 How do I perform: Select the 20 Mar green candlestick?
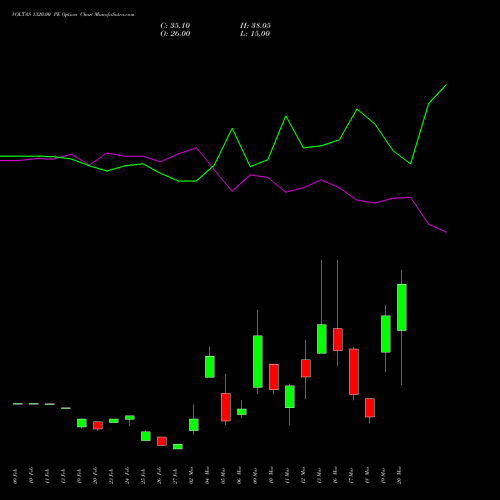pos(402,307)
